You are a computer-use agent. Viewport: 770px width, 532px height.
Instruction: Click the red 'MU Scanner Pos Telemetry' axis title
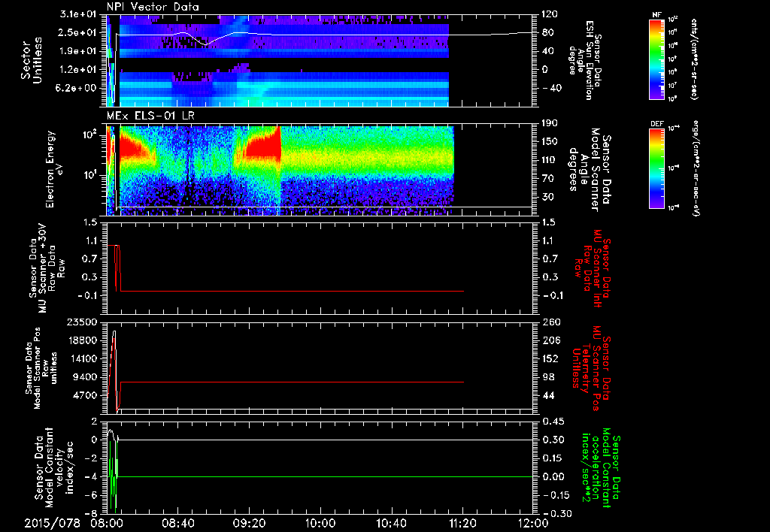(x=592, y=368)
